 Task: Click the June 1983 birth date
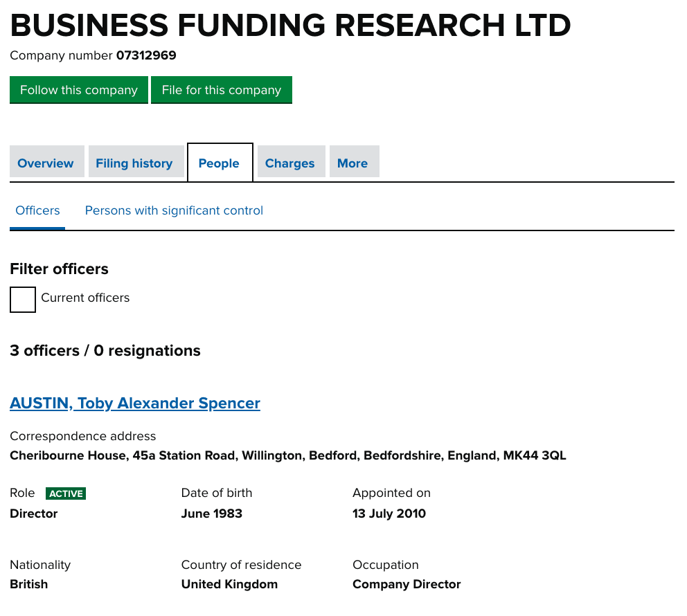click(212, 514)
